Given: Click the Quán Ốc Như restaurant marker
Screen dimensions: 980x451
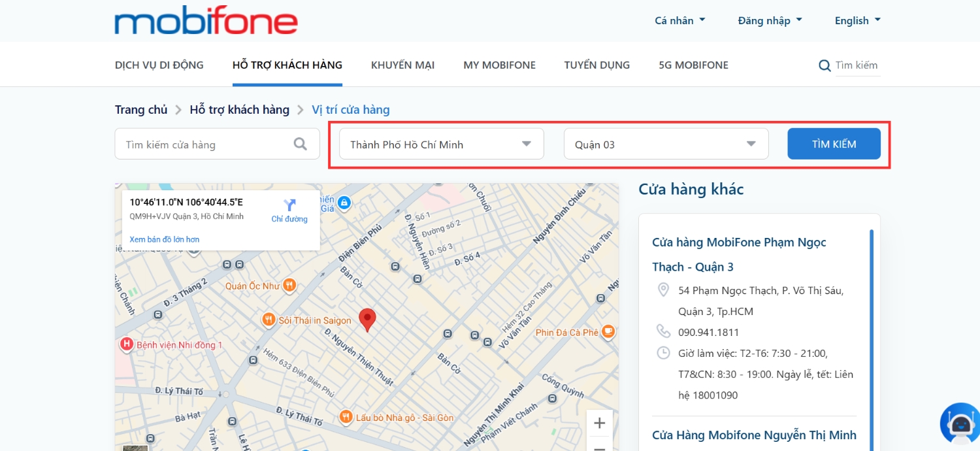Looking at the screenshot, I should click(x=290, y=286).
